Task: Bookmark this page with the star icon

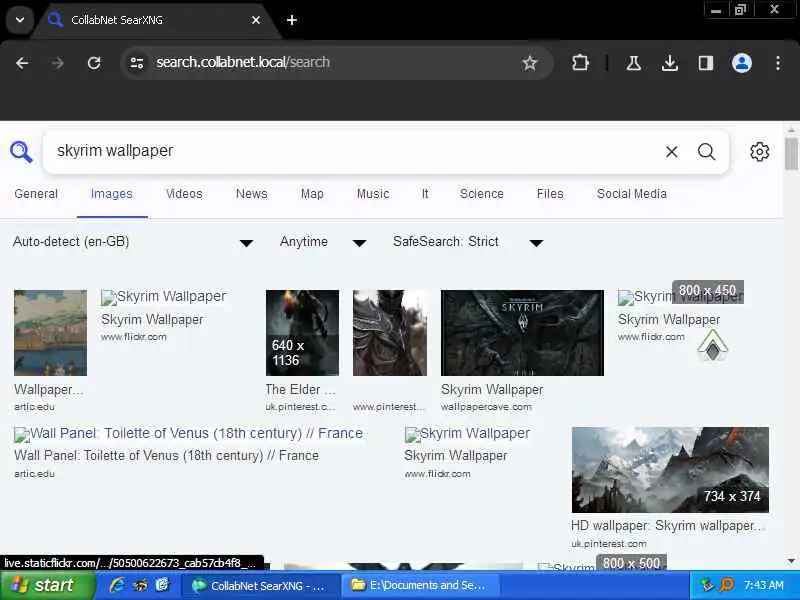Action: [530, 63]
